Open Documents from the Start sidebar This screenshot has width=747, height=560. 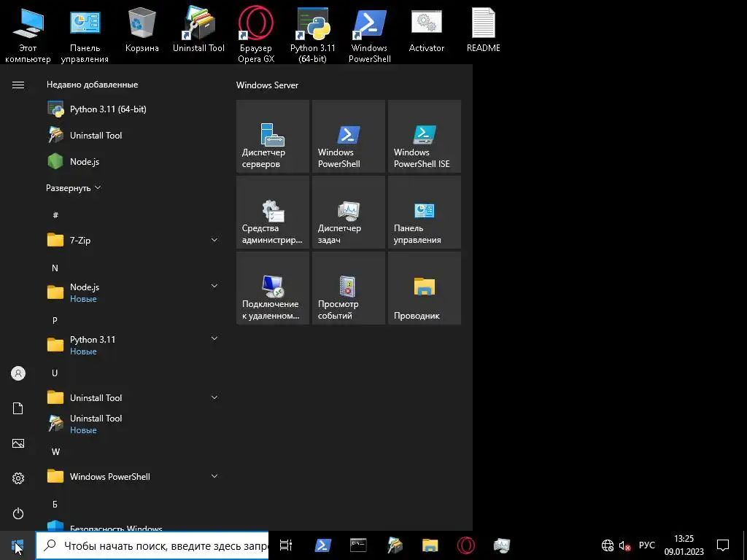(18, 408)
